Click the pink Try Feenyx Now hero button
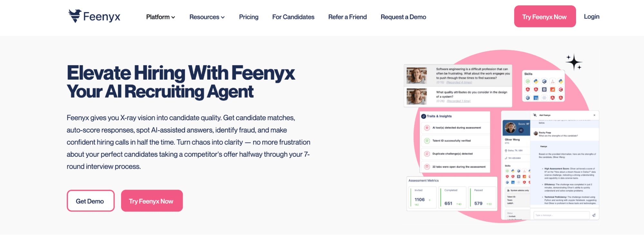Image resolution: width=644 pixels, height=235 pixels. point(151,201)
